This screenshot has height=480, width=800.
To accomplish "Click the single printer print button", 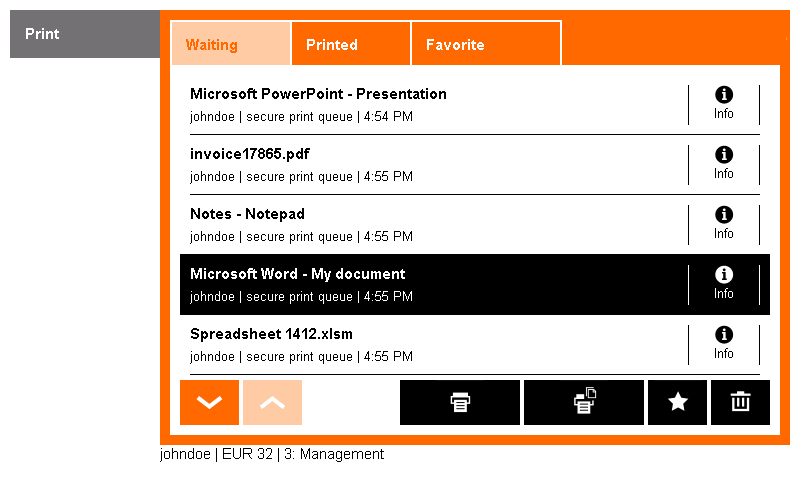I will point(460,402).
